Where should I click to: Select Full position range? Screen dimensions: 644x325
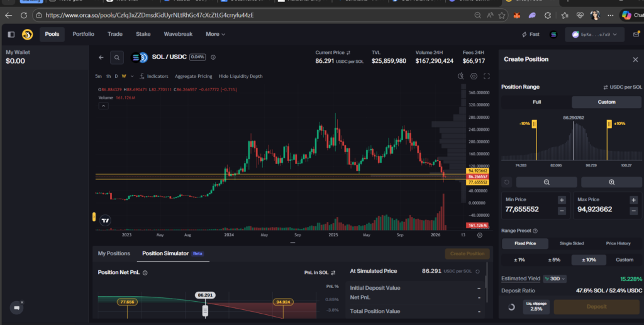[x=536, y=102]
